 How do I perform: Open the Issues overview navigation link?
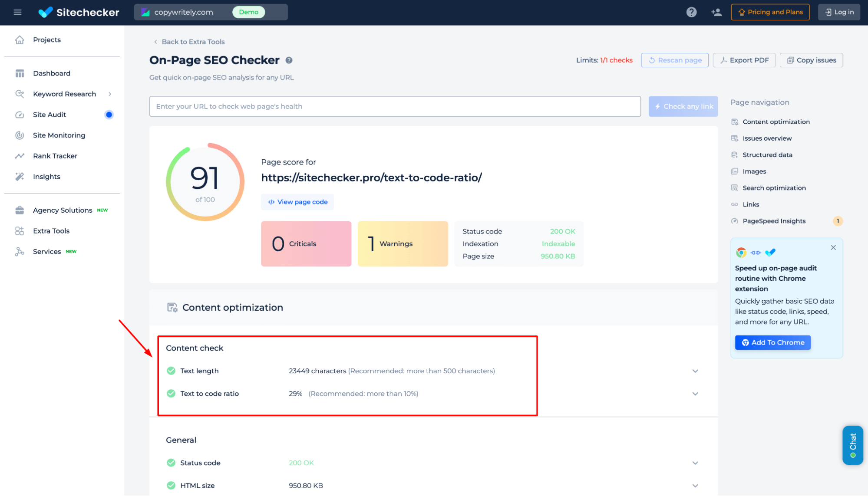tap(767, 138)
